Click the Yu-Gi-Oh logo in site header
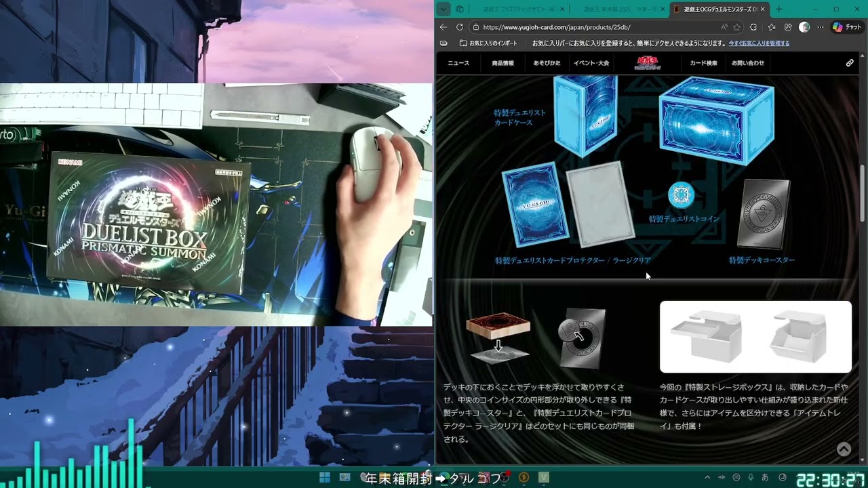Viewport: 868px width, 488px height. (646, 63)
